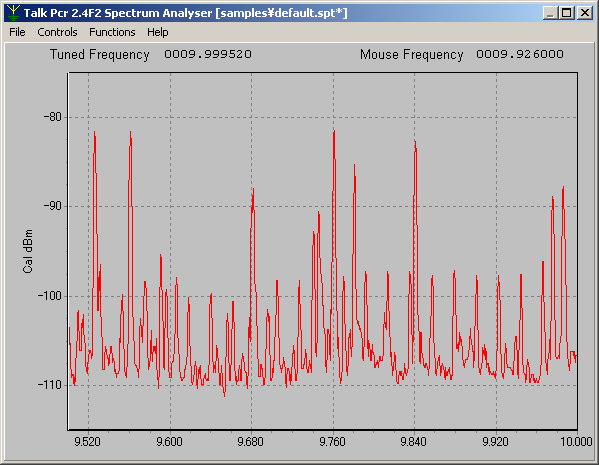
Task: Click the spectrum peak near 9.840
Action: coord(415,143)
